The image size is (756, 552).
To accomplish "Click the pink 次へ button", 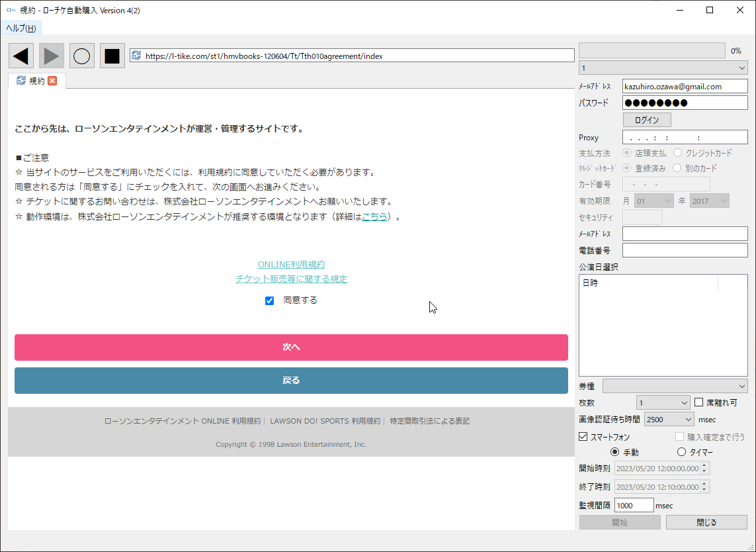I will [291, 347].
